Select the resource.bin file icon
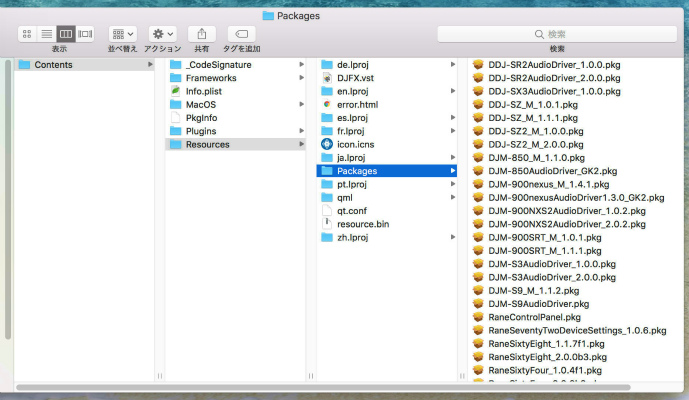This screenshot has height=400, width=689. coord(327,224)
